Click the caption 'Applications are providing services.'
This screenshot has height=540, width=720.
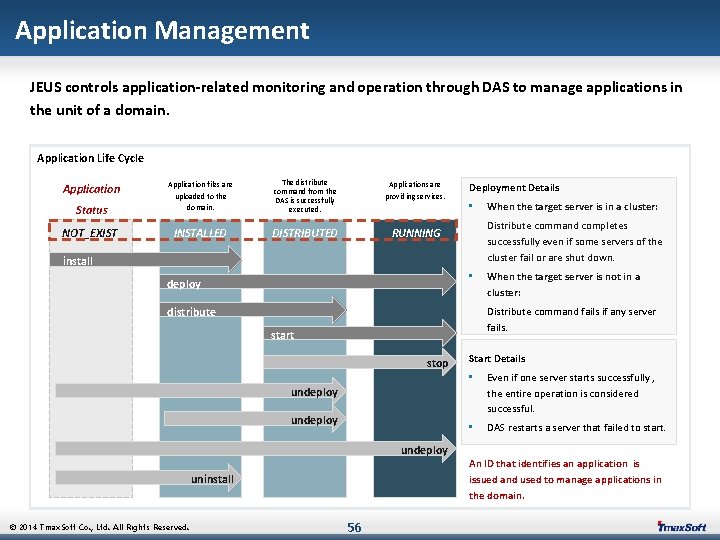pos(415,190)
